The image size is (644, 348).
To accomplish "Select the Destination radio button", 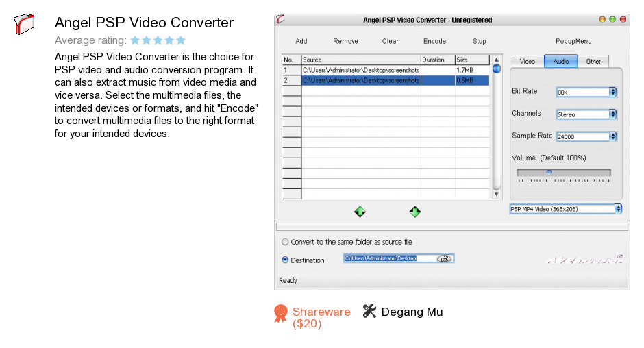I will [x=285, y=260].
